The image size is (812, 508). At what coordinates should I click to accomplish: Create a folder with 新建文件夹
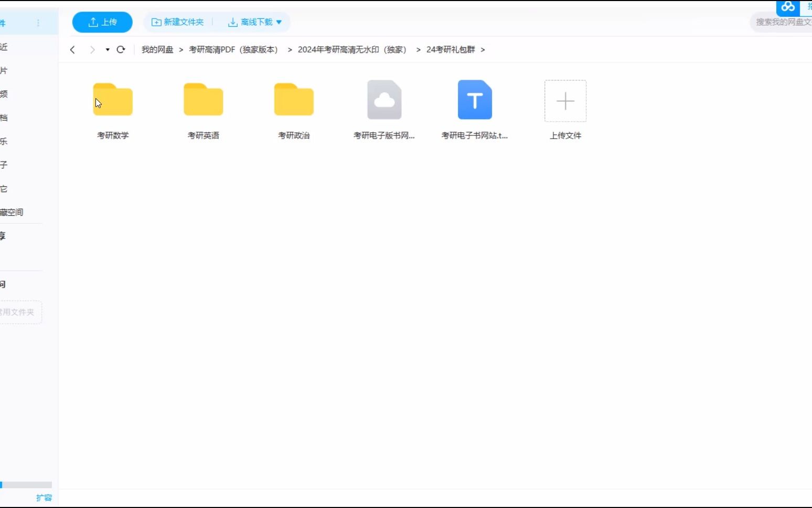pyautogui.click(x=177, y=22)
